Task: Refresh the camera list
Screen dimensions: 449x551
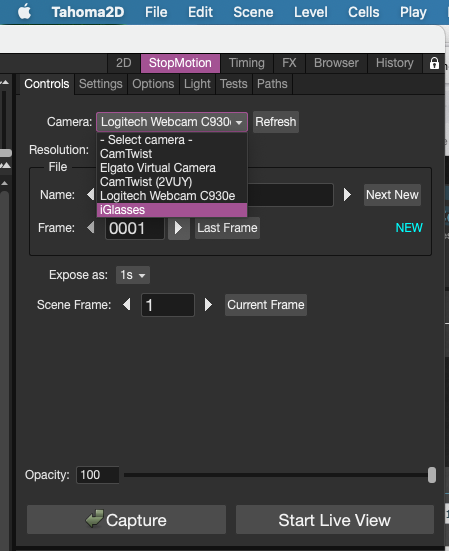Action: click(276, 122)
